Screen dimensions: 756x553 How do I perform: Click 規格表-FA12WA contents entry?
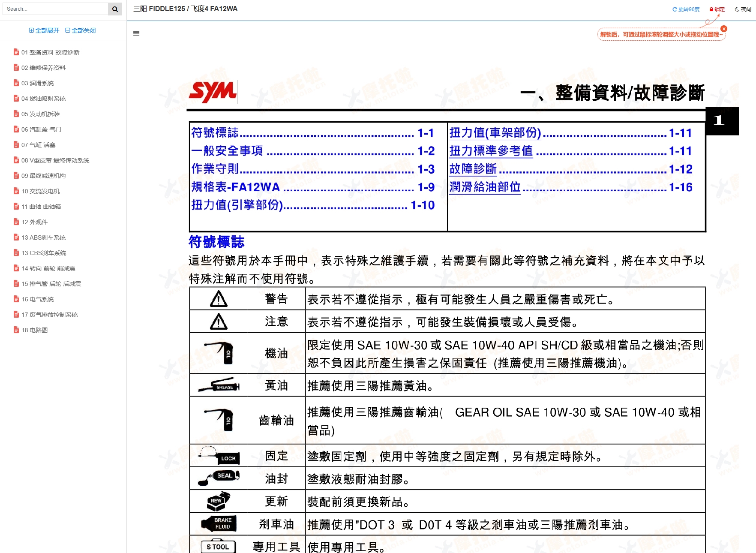tap(313, 187)
